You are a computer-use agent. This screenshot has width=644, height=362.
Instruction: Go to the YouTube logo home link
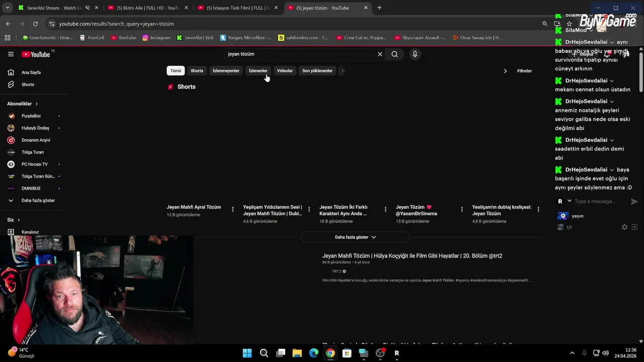(36, 54)
